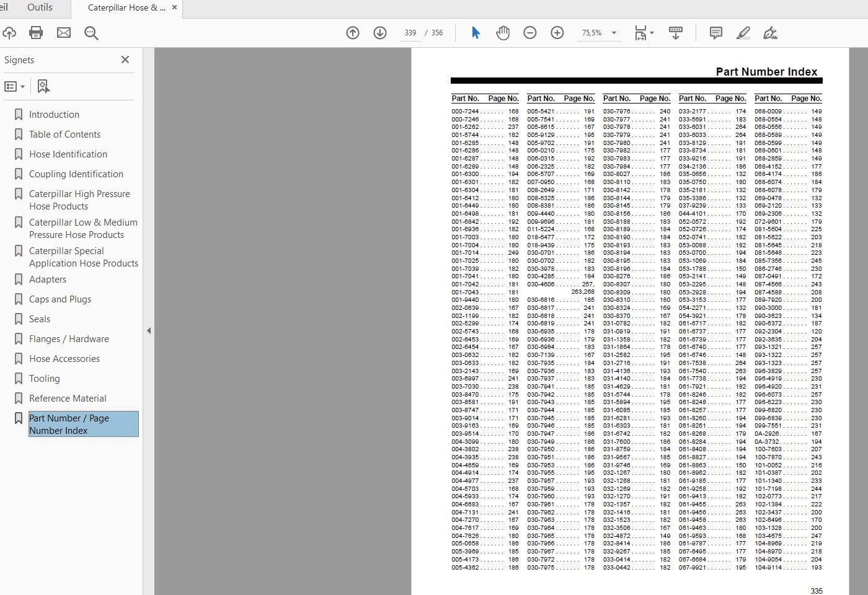Click the bookmark icon beside Adapters

[19, 280]
